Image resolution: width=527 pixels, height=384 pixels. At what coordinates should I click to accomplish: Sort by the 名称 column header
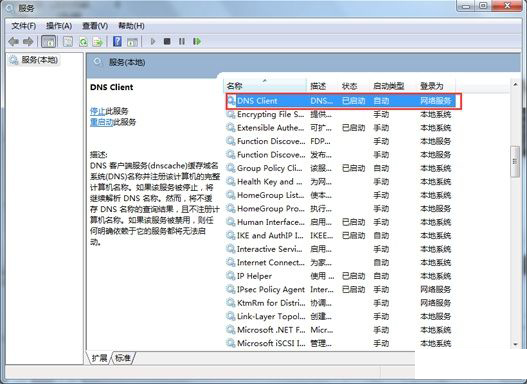tap(266, 86)
